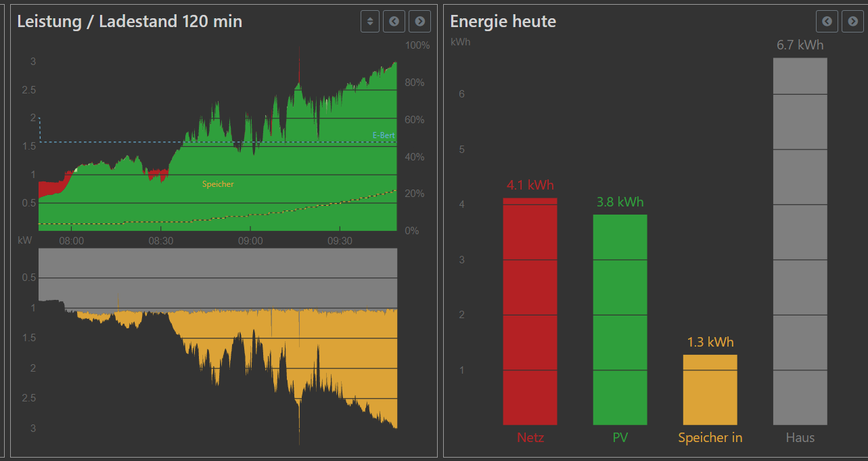The width and height of the screenshot is (868, 461).
Task: Click the 'Speicher in' axis label
Action: pos(710,438)
